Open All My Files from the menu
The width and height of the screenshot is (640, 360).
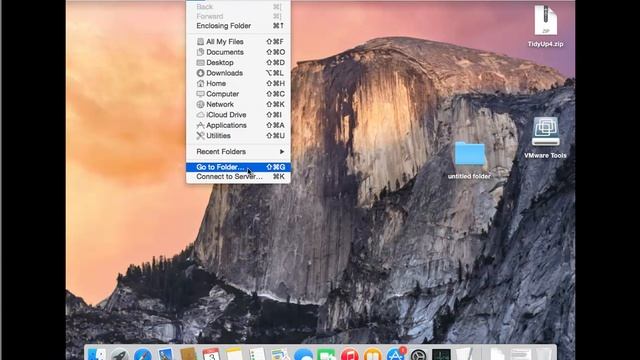[x=238, y=42]
